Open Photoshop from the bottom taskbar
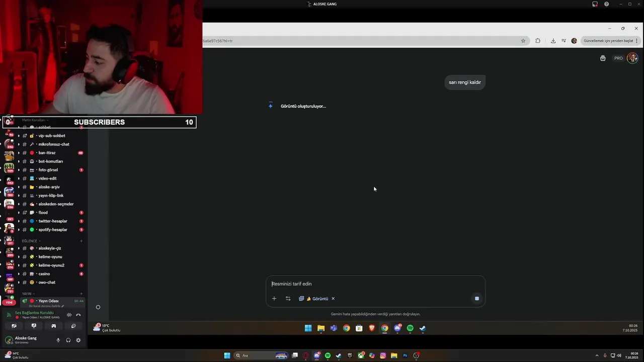This screenshot has height=362, width=644. [405, 355]
